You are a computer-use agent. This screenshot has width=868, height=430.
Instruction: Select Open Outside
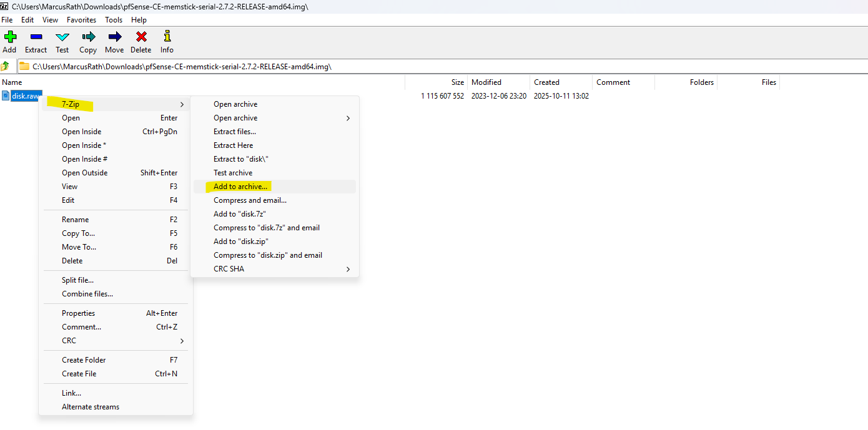(x=116, y=173)
